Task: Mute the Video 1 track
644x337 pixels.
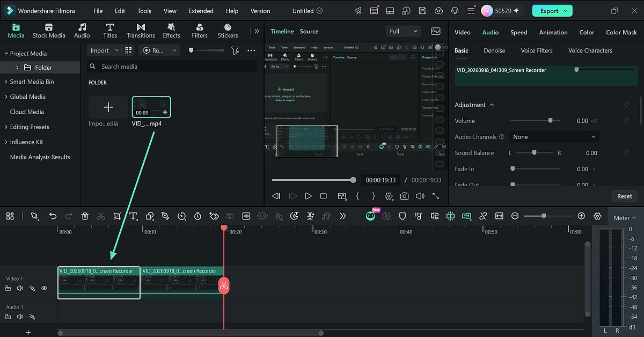Action: (20, 288)
